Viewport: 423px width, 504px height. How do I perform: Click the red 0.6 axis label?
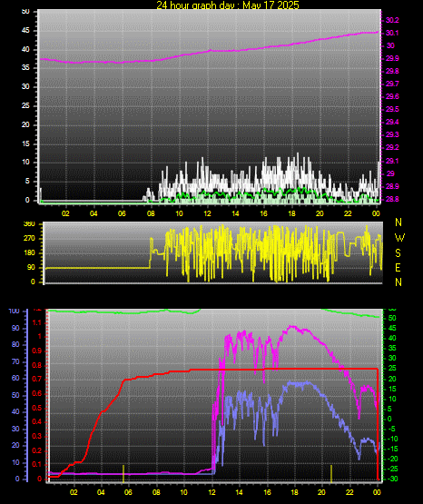pos(37,394)
